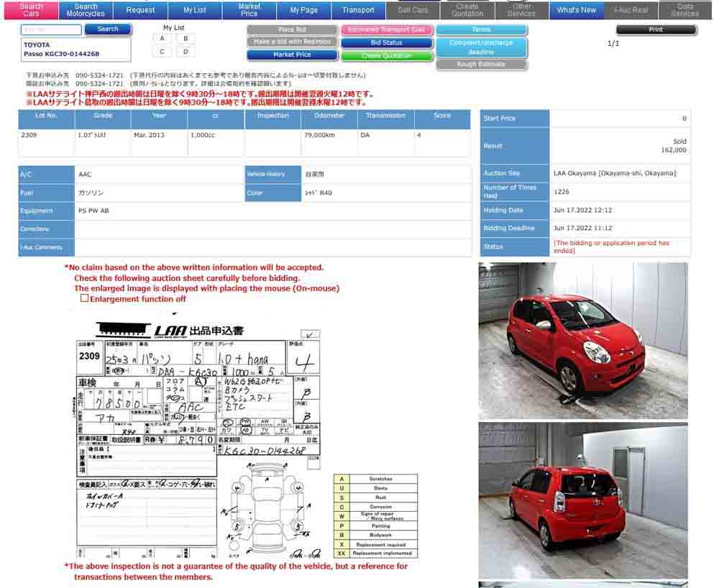Click the blue Search button
719x588 pixels.
click(109, 29)
